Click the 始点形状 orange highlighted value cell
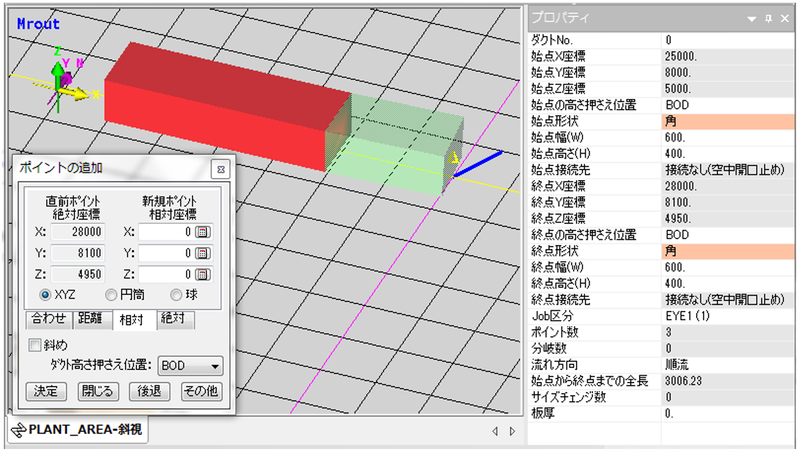 pos(728,120)
